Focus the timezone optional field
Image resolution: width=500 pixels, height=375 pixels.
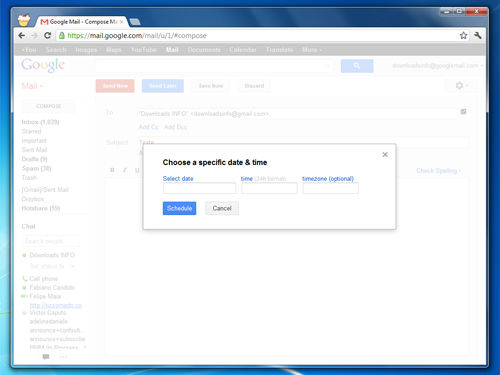coord(331,188)
